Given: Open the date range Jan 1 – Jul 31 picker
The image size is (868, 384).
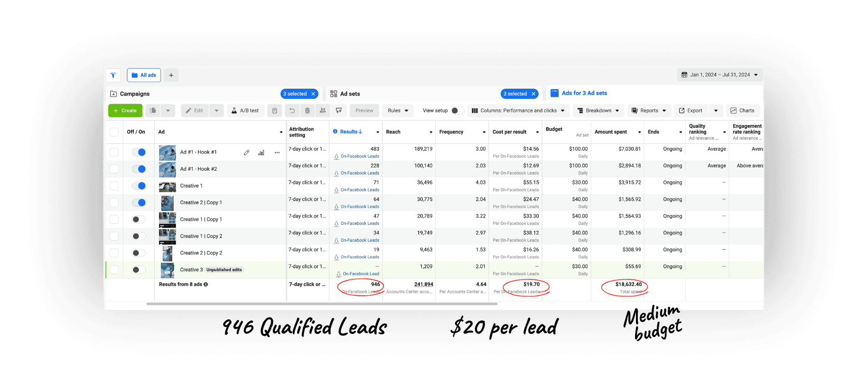Looking at the screenshot, I should [x=720, y=75].
